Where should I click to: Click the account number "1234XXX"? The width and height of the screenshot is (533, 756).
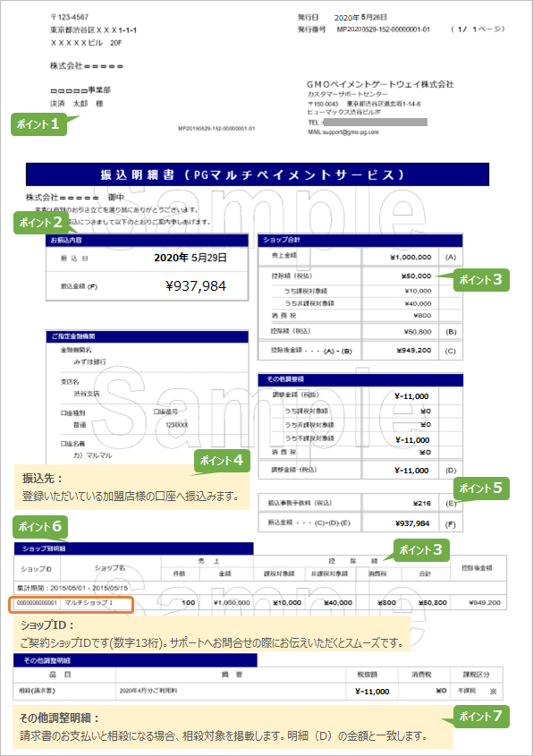177,425
